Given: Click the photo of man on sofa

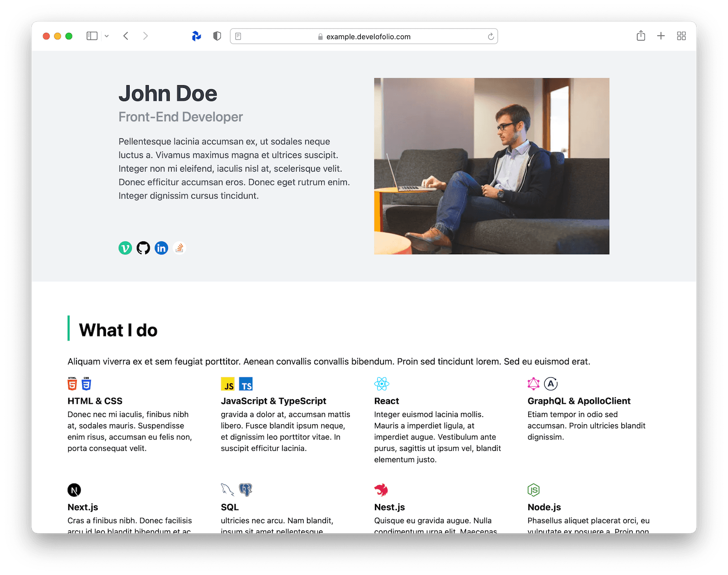Looking at the screenshot, I should pos(491,166).
